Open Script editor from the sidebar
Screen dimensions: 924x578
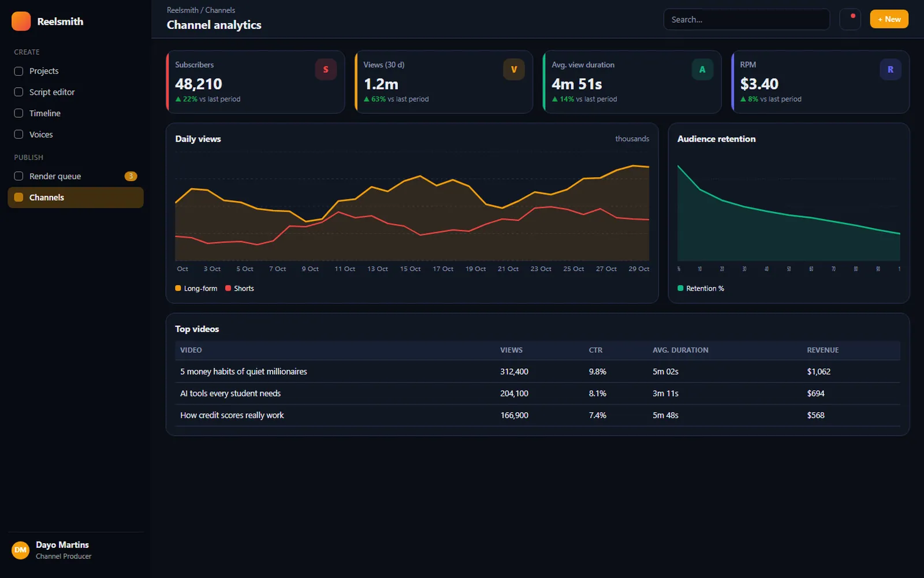(x=76, y=92)
